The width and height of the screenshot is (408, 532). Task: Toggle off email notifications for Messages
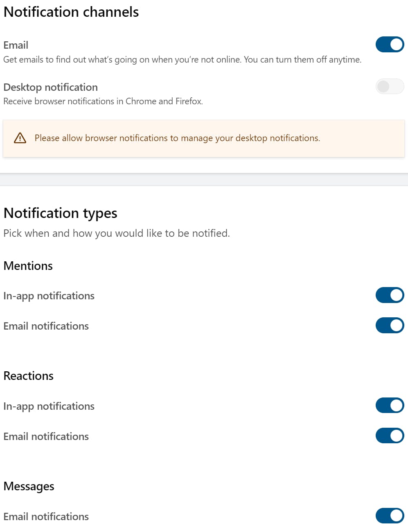(x=390, y=516)
